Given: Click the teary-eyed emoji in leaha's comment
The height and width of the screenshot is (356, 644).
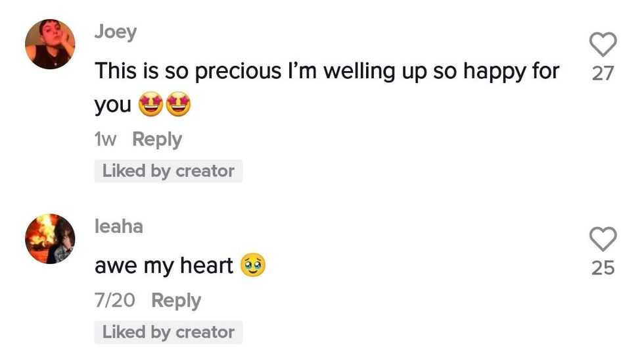Looking at the screenshot, I should click(x=253, y=266).
